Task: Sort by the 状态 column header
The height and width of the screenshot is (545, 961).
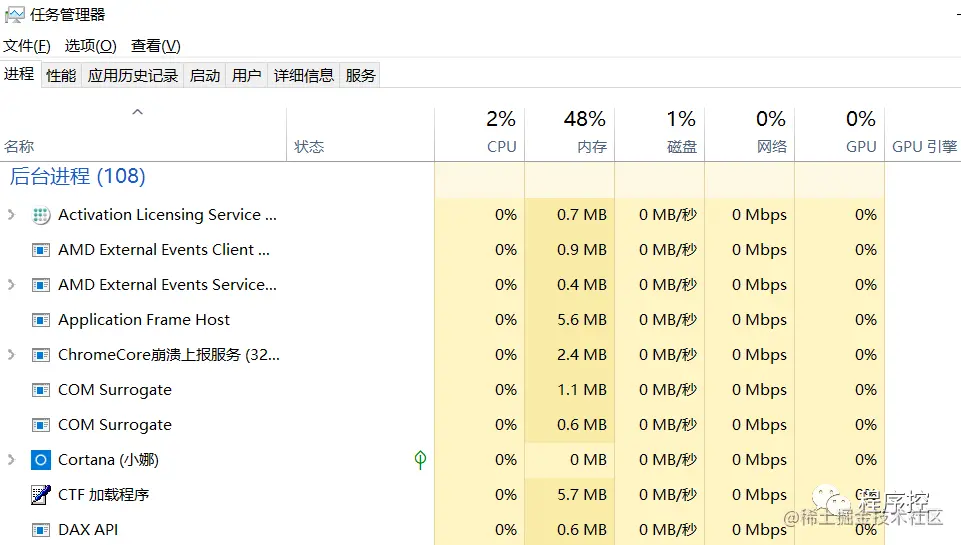Action: [x=360, y=135]
